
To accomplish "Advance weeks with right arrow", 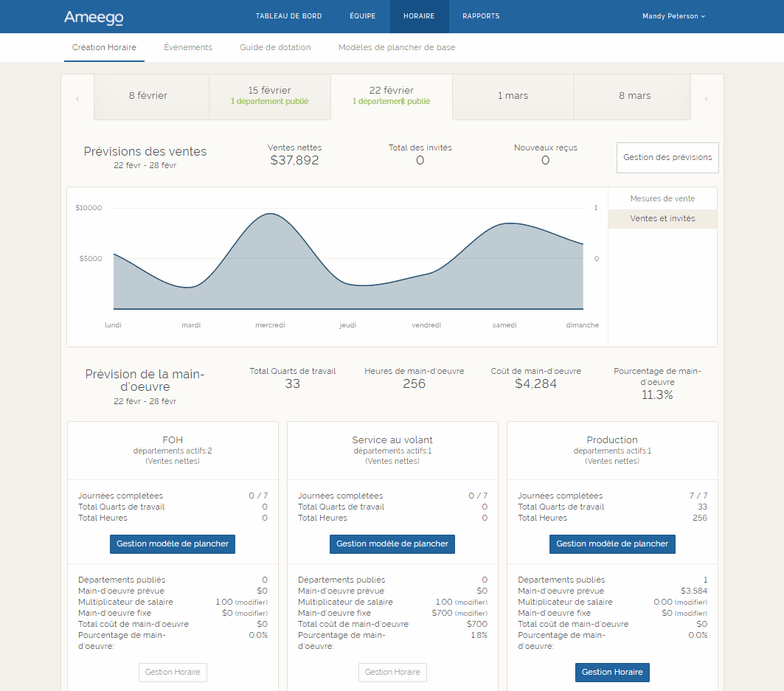I will click(706, 98).
